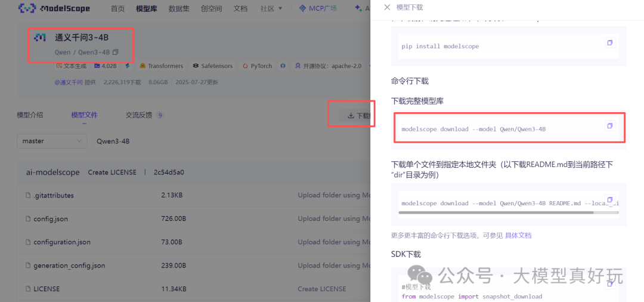Open the 具体文档 link

pyautogui.click(x=518, y=235)
